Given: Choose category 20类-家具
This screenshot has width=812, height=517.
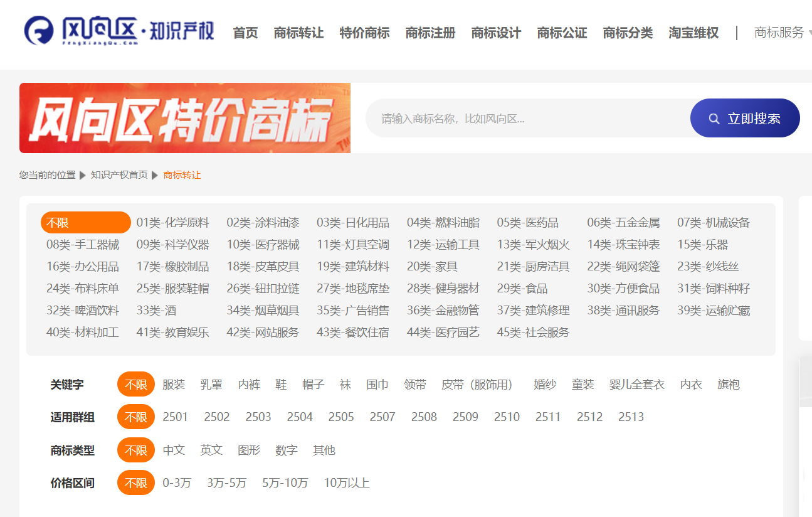Looking at the screenshot, I should [x=432, y=267].
